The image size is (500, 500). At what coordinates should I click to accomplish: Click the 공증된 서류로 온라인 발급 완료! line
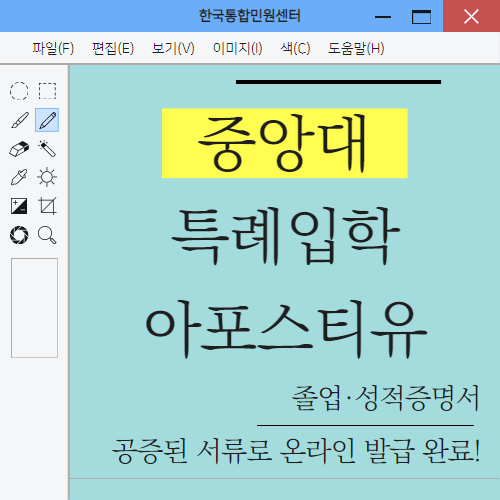(296, 450)
